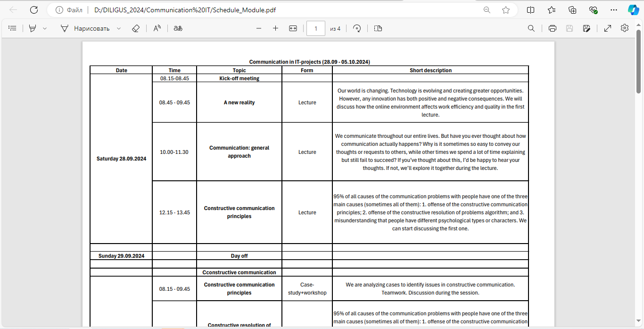This screenshot has height=329, width=644.
Task: Toggle fit to width view
Action: pos(293,28)
